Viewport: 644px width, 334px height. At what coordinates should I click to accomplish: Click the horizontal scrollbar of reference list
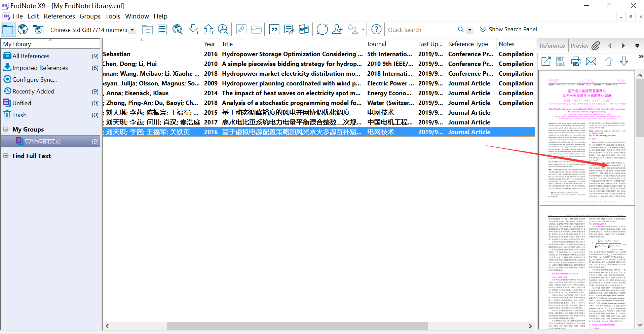297,326
